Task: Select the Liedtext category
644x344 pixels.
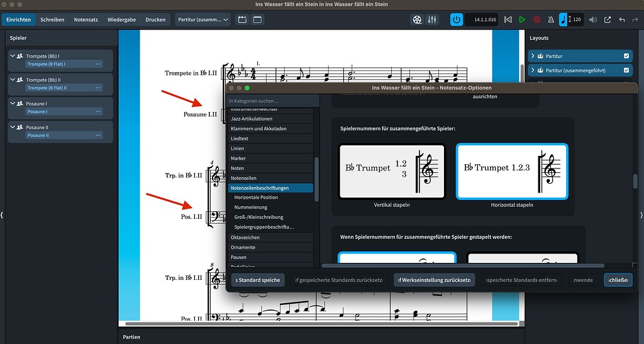Action: tap(270, 138)
